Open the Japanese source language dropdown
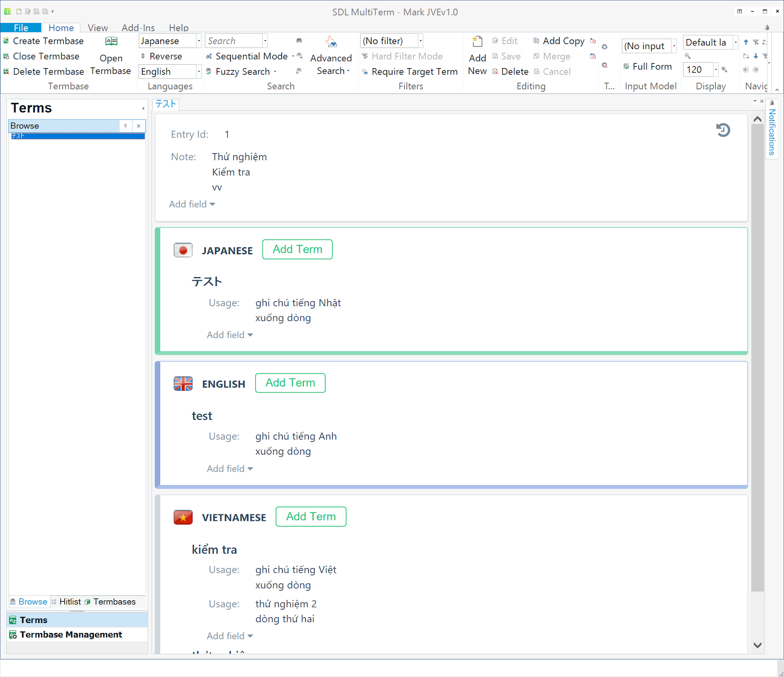The image size is (784, 677). tap(198, 41)
